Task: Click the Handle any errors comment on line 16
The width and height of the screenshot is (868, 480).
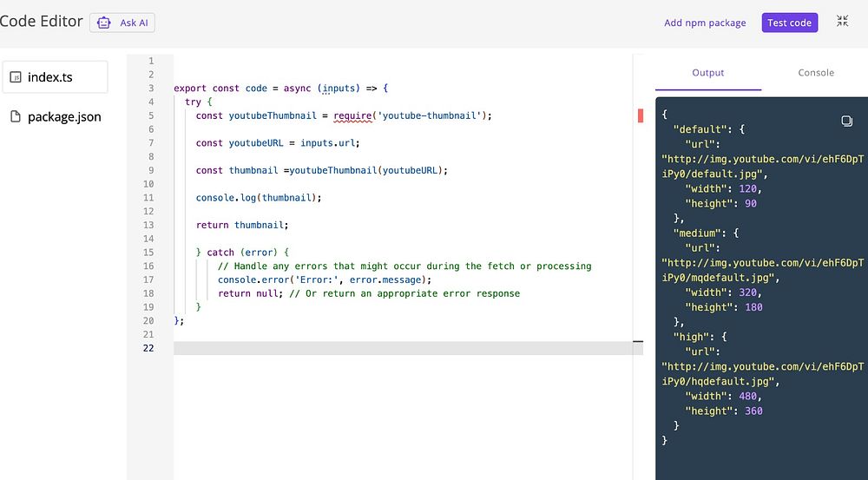Action: pyautogui.click(x=404, y=266)
